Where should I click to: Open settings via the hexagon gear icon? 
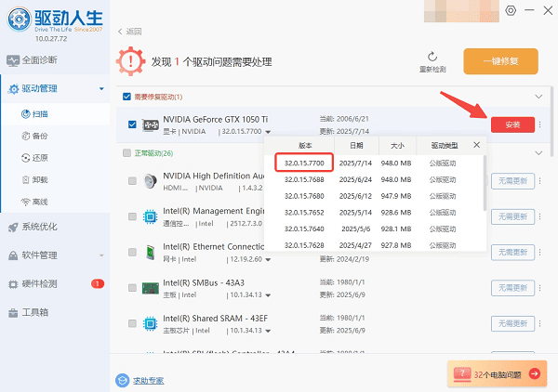point(511,10)
